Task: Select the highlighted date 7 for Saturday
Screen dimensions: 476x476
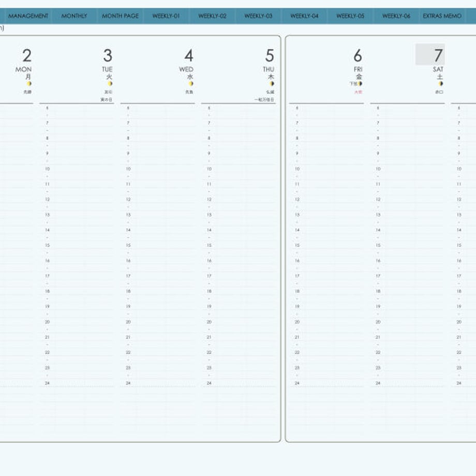Action: coord(430,54)
